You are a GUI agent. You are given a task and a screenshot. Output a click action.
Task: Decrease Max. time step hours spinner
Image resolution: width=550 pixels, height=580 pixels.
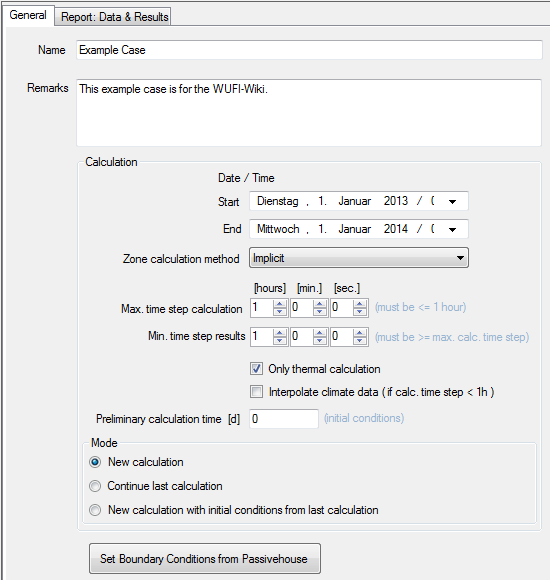click(x=280, y=312)
